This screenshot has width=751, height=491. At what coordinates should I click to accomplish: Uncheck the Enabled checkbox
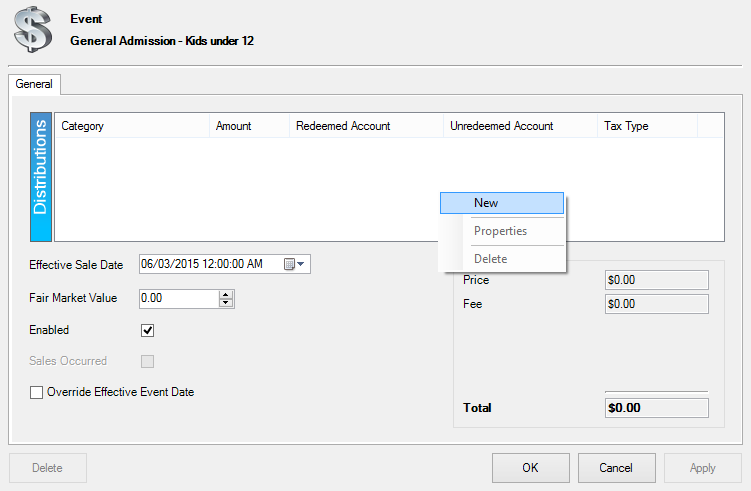point(148,331)
